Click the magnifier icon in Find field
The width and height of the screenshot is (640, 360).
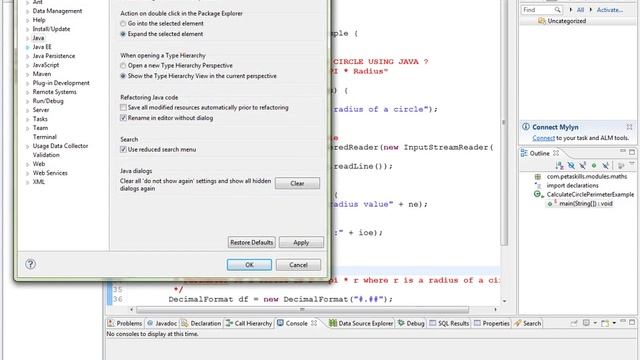(557, 9)
